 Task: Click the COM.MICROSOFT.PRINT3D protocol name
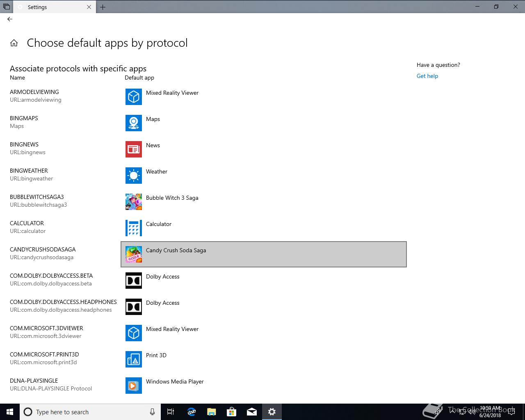coord(44,354)
